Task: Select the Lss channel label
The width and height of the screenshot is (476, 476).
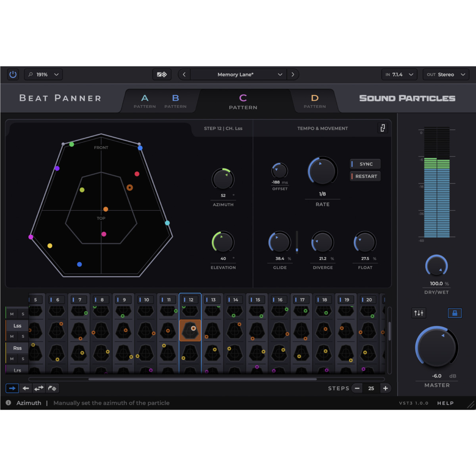Action: coord(17,326)
